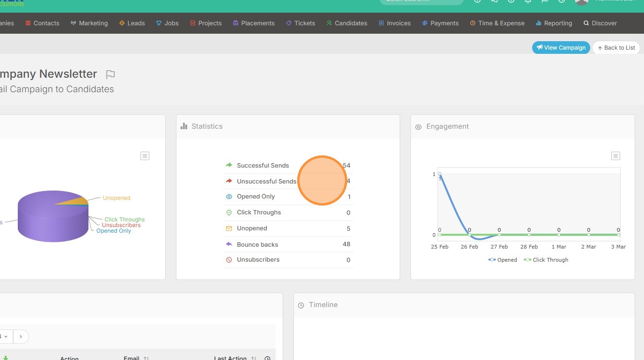Toggle the Click Through series in legend
The height and width of the screenshot is (360, 644).
546,260
